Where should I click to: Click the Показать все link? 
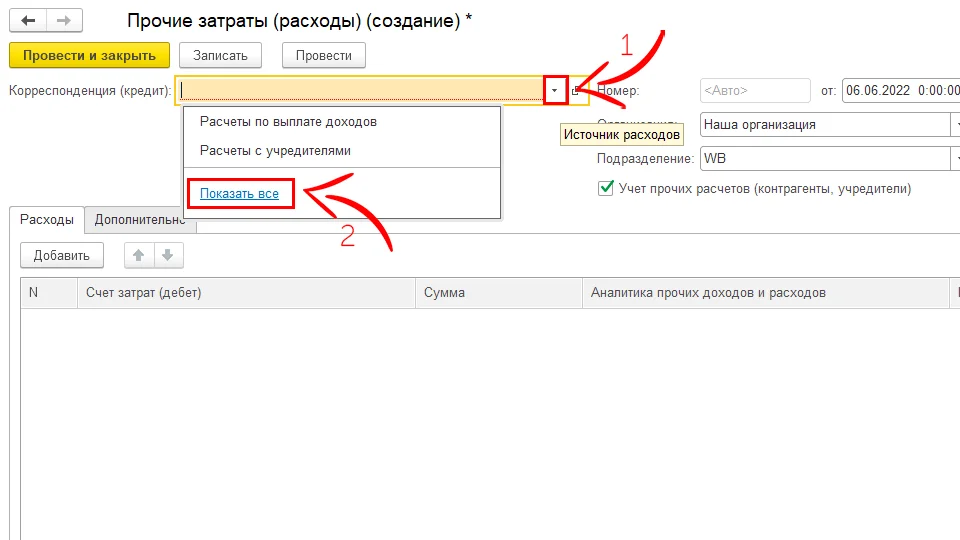tap(239, 193)
